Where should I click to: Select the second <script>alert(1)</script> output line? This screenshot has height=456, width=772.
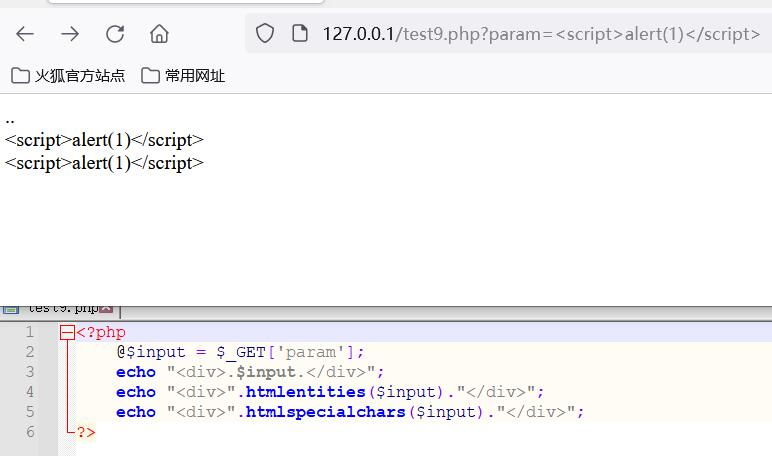pyautogui.click(x=104, y=163)
